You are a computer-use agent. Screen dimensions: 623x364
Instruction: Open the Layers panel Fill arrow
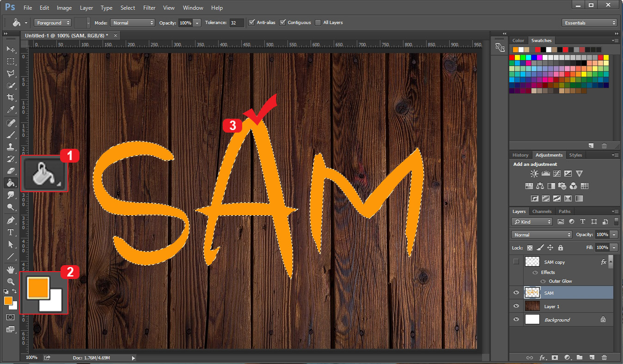click(x=614, y=248)
